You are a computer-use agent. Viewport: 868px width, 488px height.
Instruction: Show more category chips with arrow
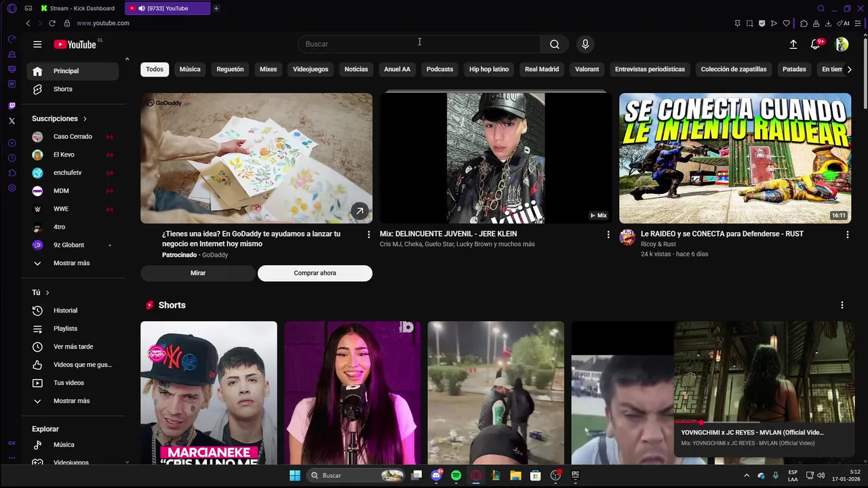[x=849, y=69]
